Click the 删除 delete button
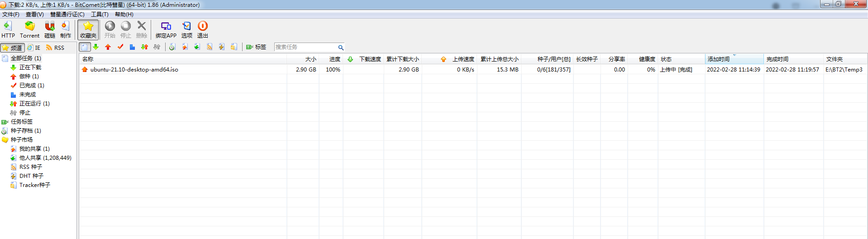 click(142, 30)
